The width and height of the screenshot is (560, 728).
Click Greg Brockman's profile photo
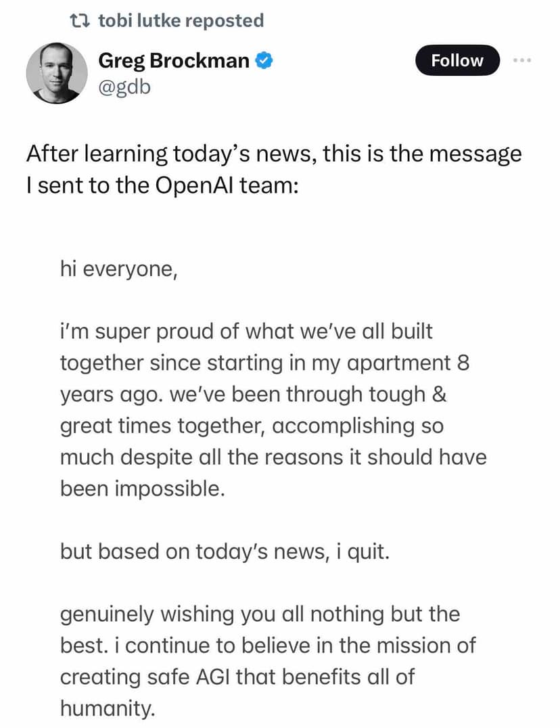pyautogui.click(x=56, y=73)
